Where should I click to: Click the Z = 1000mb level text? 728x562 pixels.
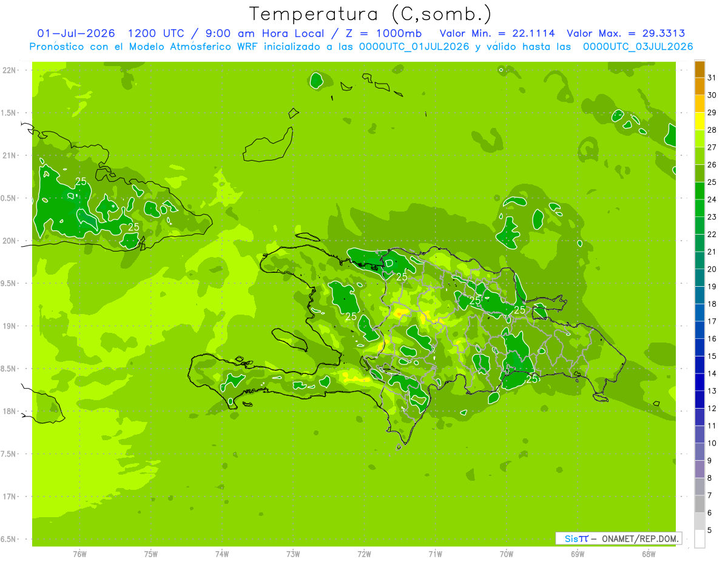(383, 33)
